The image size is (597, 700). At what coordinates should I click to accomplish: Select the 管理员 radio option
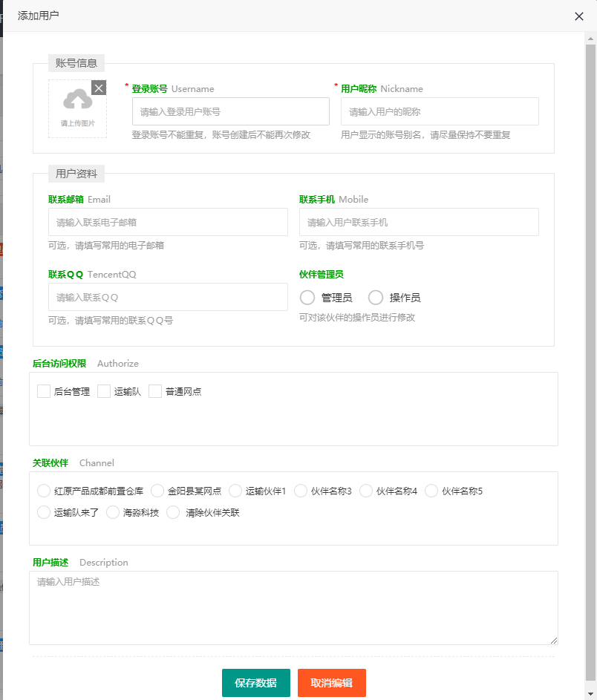pyautogui.click(x=307, y=298)
